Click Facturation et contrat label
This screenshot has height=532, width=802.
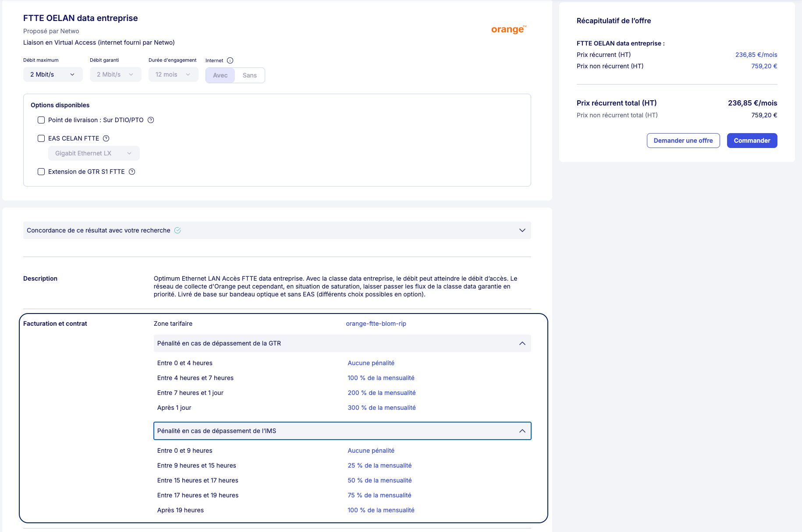55,324
